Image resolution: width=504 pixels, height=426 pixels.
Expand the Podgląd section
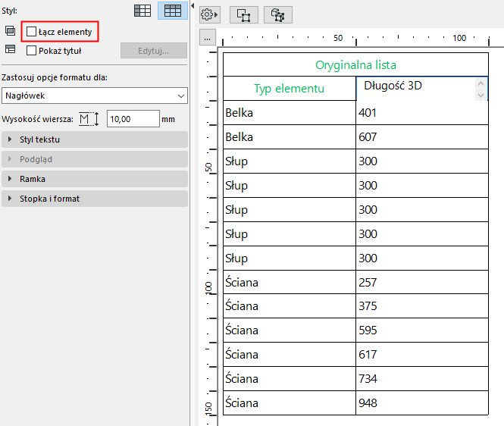point(95,159)
